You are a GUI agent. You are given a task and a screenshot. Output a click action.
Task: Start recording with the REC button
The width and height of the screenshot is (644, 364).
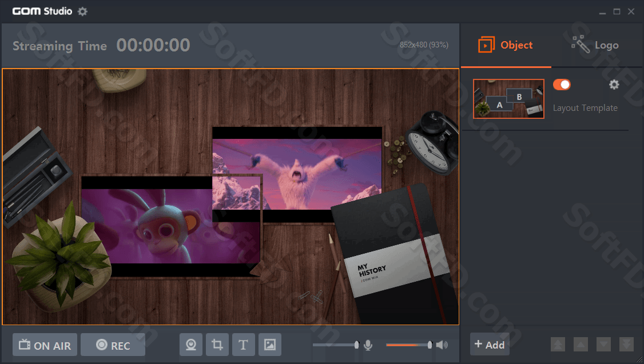[x=113, y=345]
